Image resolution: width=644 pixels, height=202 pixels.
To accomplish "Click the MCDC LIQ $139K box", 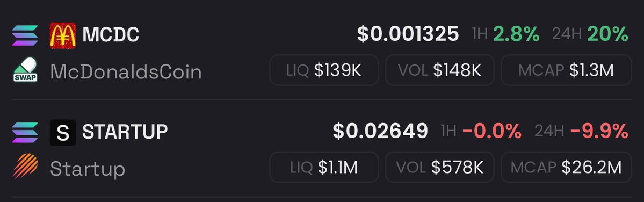I will point(324,70).
